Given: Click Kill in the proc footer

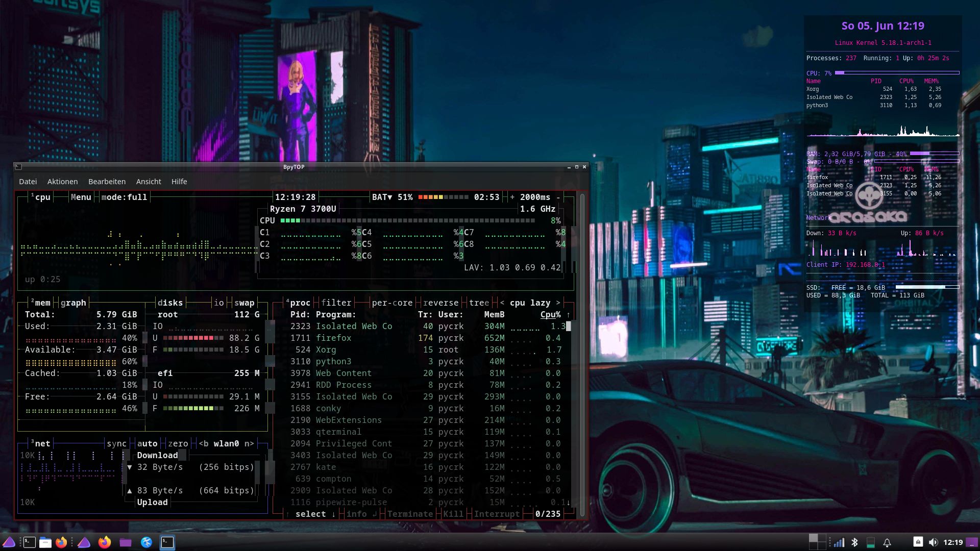Looking at the screenshot, I should (x=453, y=514).
